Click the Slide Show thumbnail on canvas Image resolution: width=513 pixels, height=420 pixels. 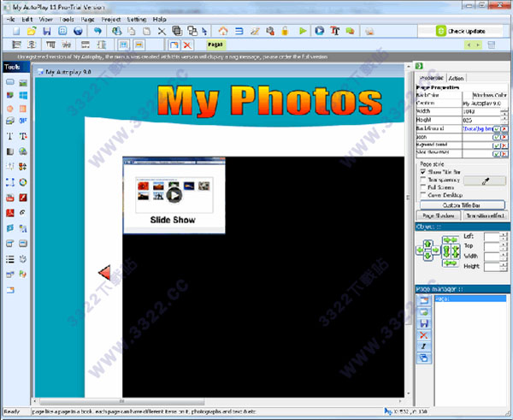point(174,195)
